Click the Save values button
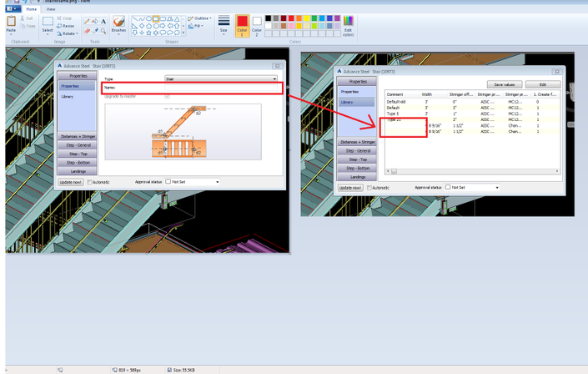The height and width of the screenshot is (374, 588). tap(505, 84)
